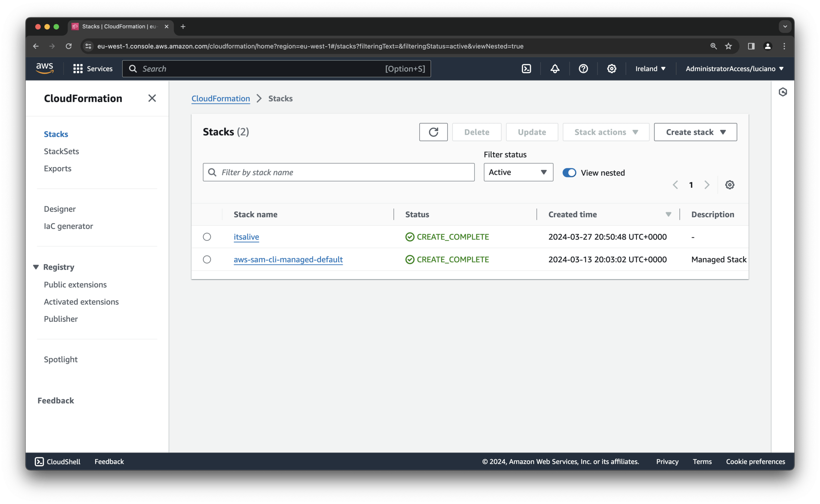This screenshot has width=820, height=504.
Task: Open table preferences gear icon
Action: pyautogui.click(x=730, y=185)
